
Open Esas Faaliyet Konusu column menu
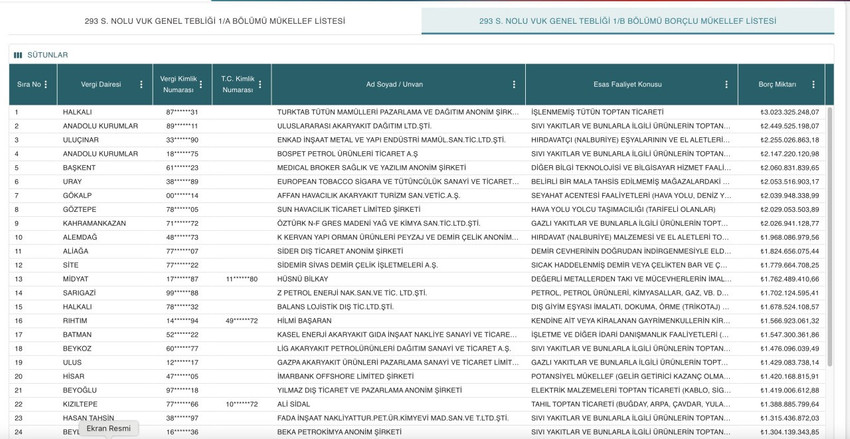[726, 85]
